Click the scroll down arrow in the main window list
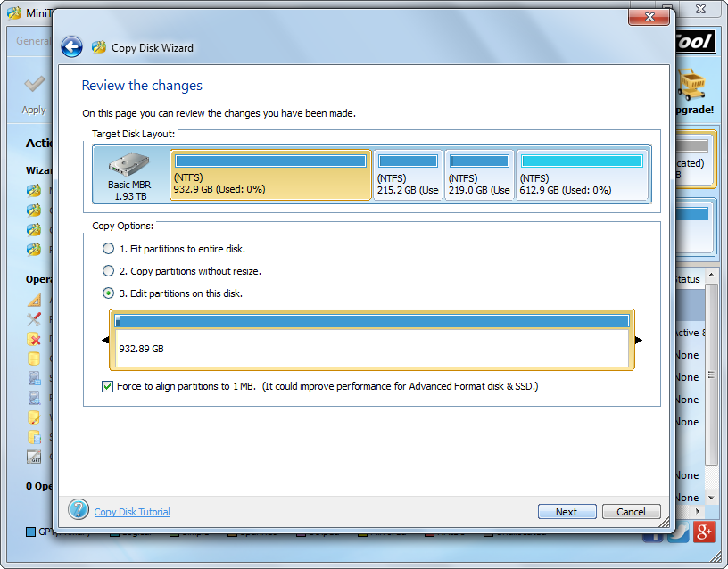Image resolution: width=728 pixels, height=569 pixels. [711, 498]
